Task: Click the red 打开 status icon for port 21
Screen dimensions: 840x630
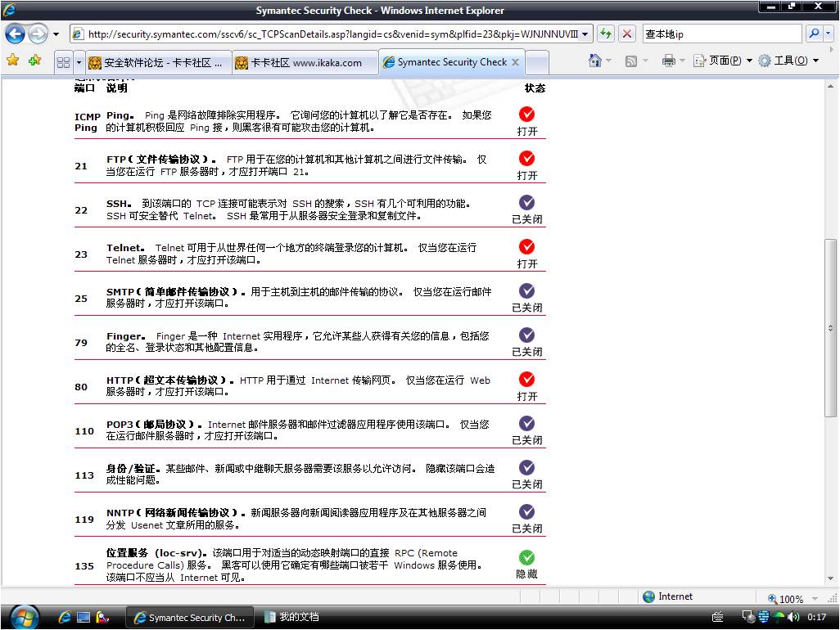Action: click(526, 159)
